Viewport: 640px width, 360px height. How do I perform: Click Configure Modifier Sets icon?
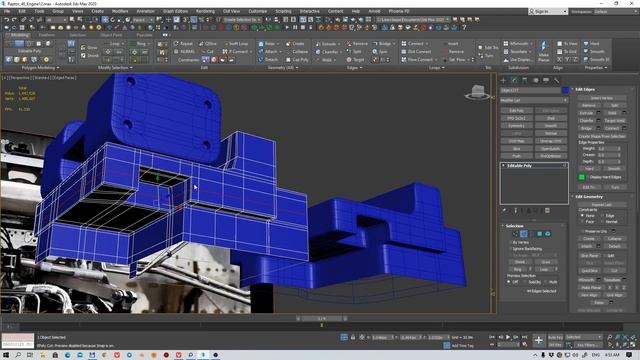coord(547,211)
